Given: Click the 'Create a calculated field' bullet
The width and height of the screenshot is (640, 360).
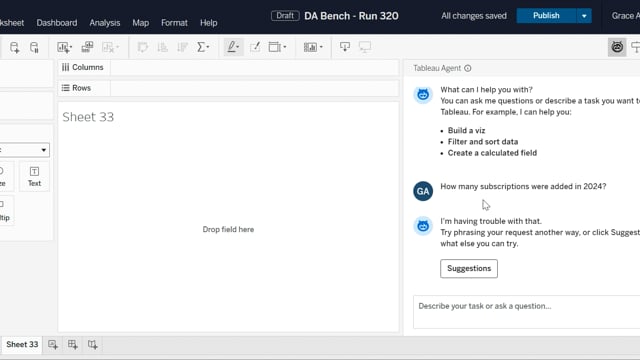Looking at the screenshot, I should click(492, 153).
